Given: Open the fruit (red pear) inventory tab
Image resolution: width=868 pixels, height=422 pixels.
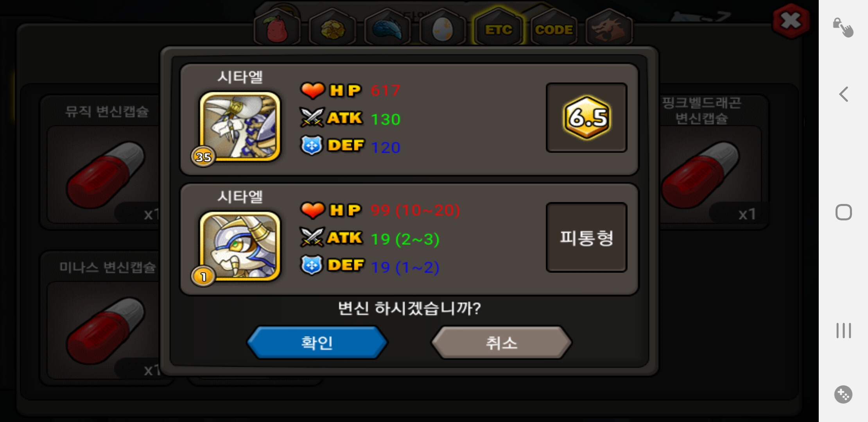Looking at the screenshot, I should click(x=277, y=27).
